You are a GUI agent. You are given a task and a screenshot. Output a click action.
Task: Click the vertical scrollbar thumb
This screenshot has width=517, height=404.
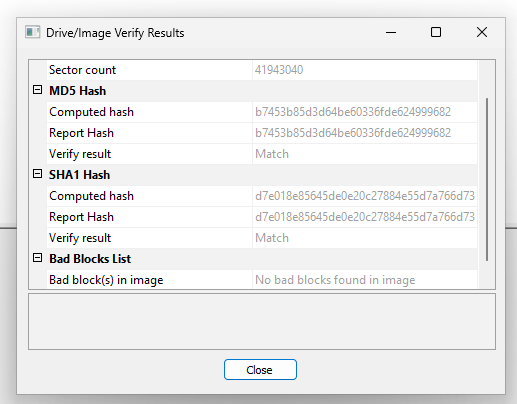click(487, 179)
